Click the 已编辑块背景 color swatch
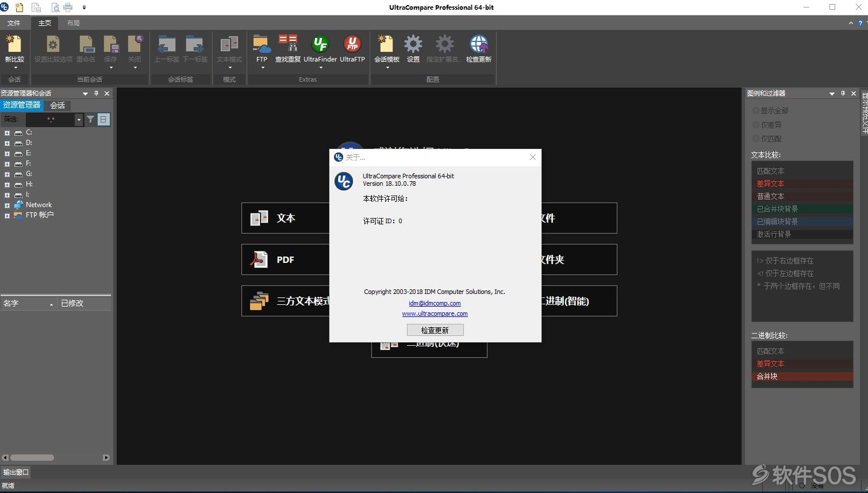Image resolution: width=868 pixels, height=493 pixels. [x=802, y=221]
